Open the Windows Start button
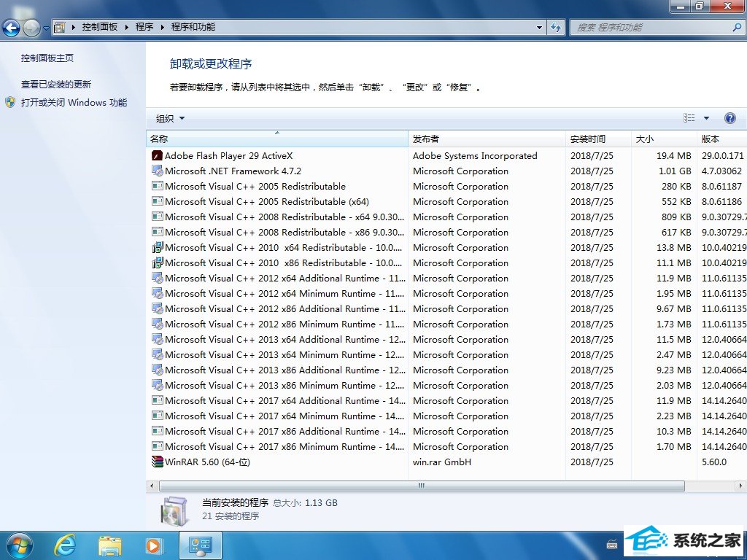The image size is (747, 560). (19, 545)
